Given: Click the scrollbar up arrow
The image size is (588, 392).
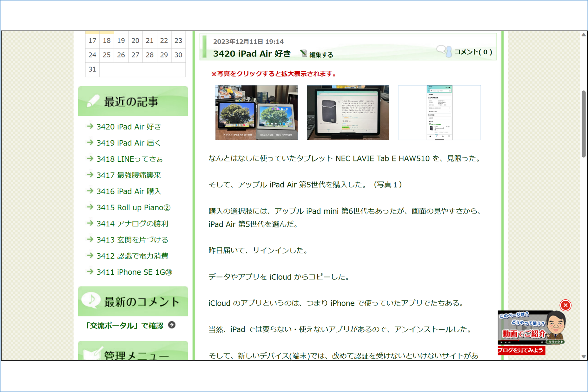Looking at the screenshot, I should click(x=584, y=35).
